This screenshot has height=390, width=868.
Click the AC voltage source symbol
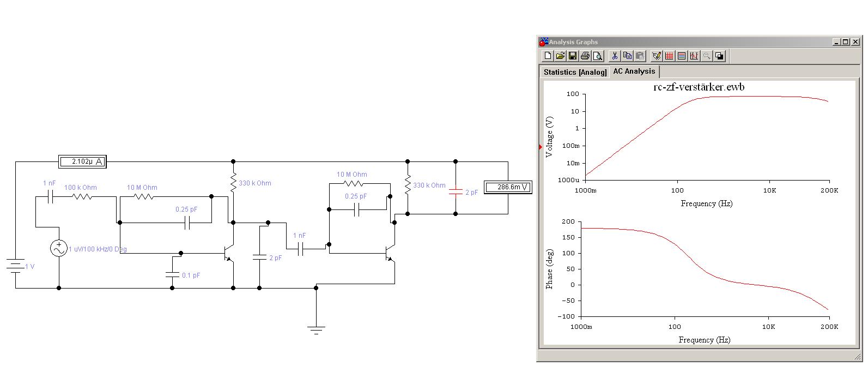[x=58, y=248]
